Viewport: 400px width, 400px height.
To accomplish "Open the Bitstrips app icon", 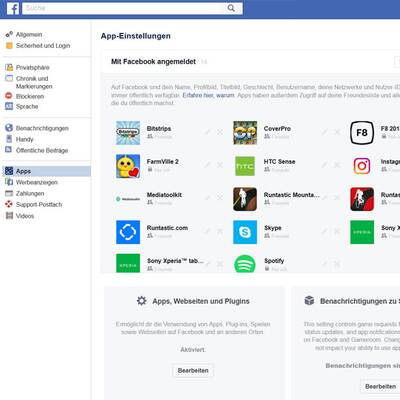I will point(128,133).
